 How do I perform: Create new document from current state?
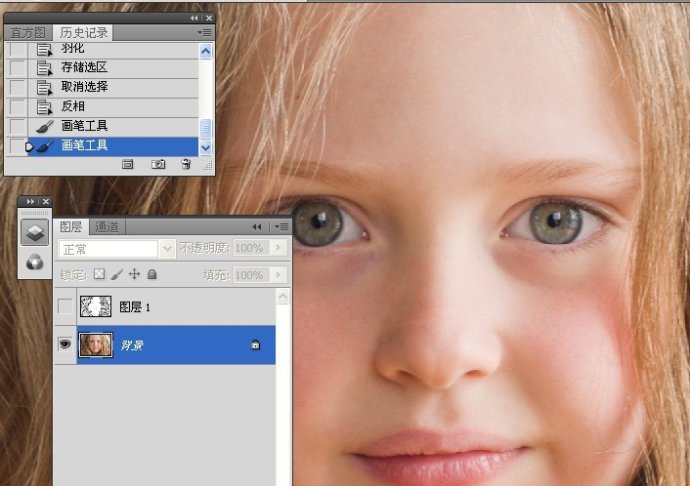(x=127, y=165)
